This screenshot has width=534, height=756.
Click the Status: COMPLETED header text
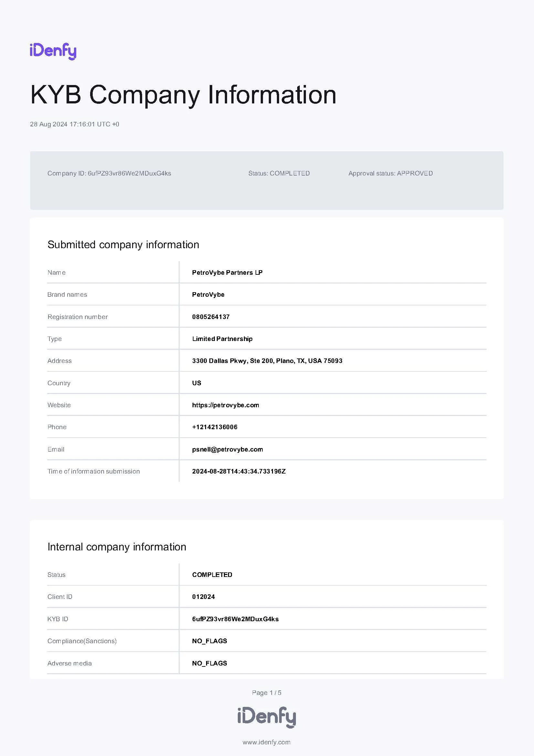point(279,173)
